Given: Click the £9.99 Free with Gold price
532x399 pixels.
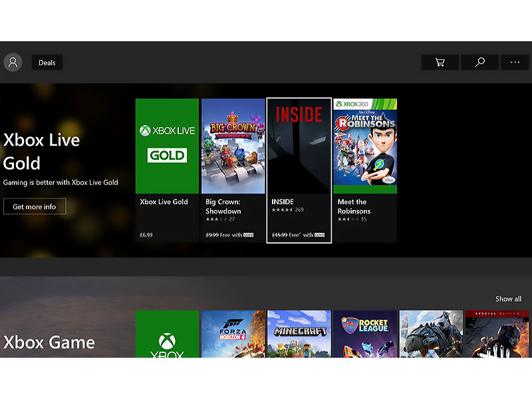Looking at the screenshot, I should tap(229, 235).
